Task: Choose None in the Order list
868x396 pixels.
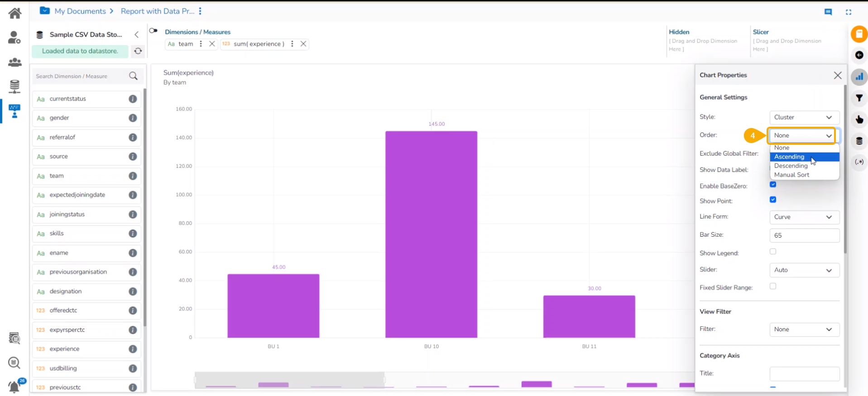Action: click(x=804, y=148)
